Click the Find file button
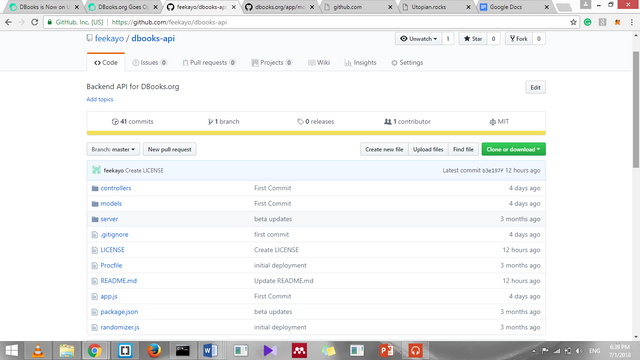This screenshot has height=360, width=640. pyautogui.click(x=463, y=149)
